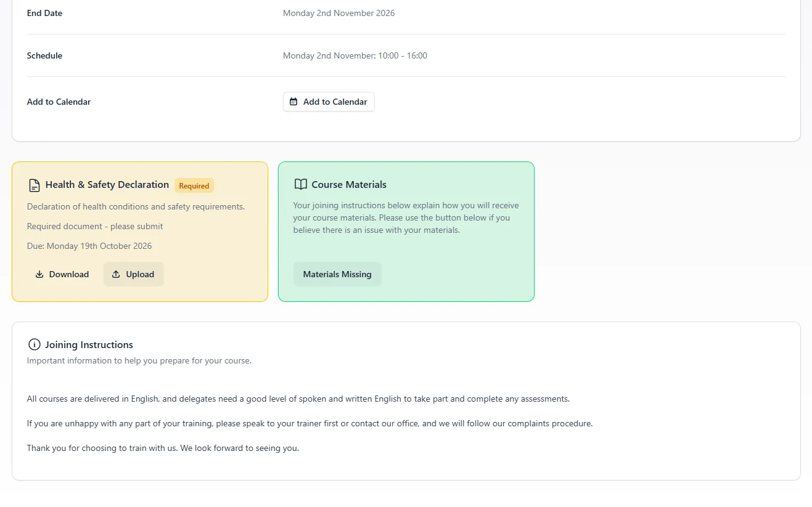Click schedule value 'Monday 2nd November: 10:00 - 16:00'
Image resolution: width=812 pixels, height=507 pixels.
click(355, 55)
